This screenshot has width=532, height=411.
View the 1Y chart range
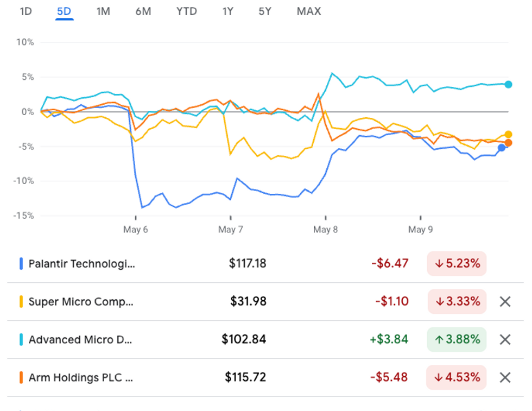pos(228,11)
